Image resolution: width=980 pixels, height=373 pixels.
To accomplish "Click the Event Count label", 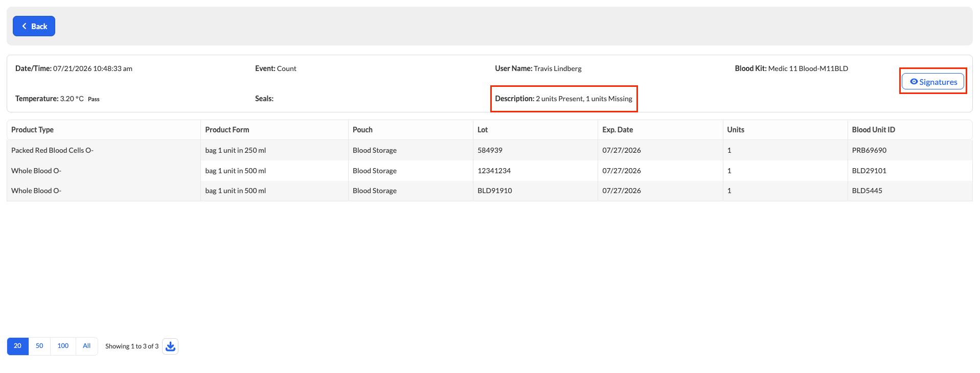I will pos(276,68).
